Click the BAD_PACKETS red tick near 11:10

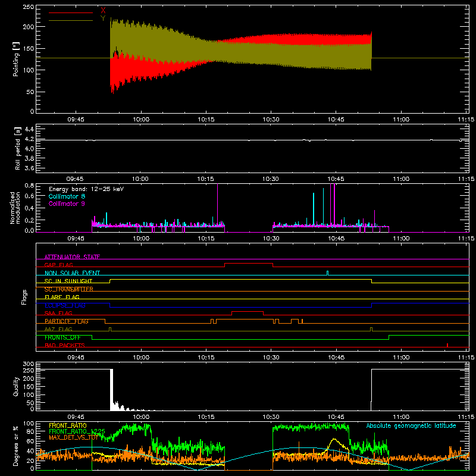(x=447, y=345)
